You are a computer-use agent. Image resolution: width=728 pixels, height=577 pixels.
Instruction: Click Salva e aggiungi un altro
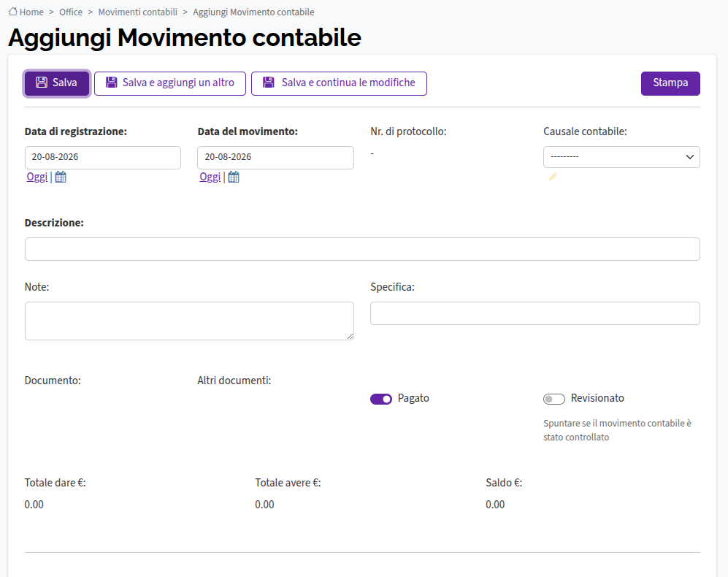(x=170, y=83)
